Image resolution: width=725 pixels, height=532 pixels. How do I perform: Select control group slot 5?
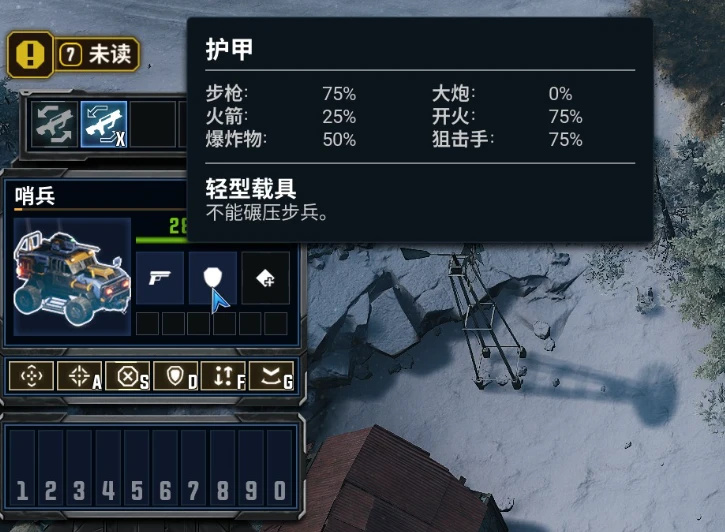137,468
